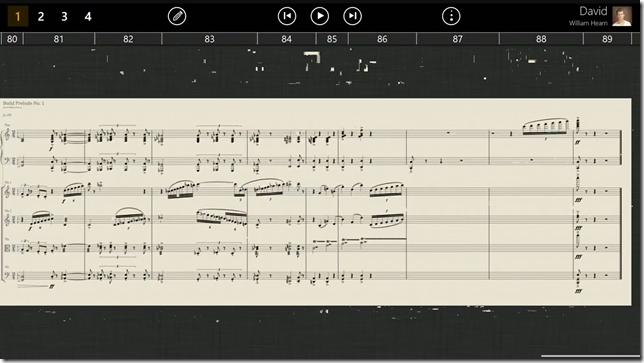The width and height of the screenshot is (644, 363).
Task: Open the three-dot more options menu
Action: point(451,16)
